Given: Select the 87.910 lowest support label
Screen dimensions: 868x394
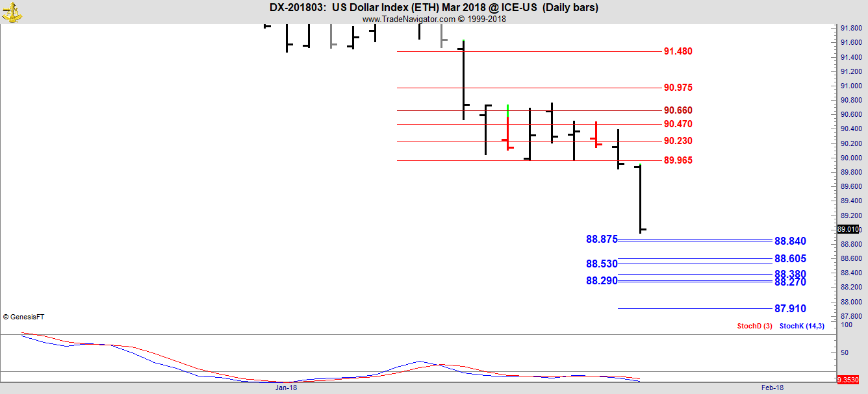Looking at the screenshot, I should coord(790,309).
